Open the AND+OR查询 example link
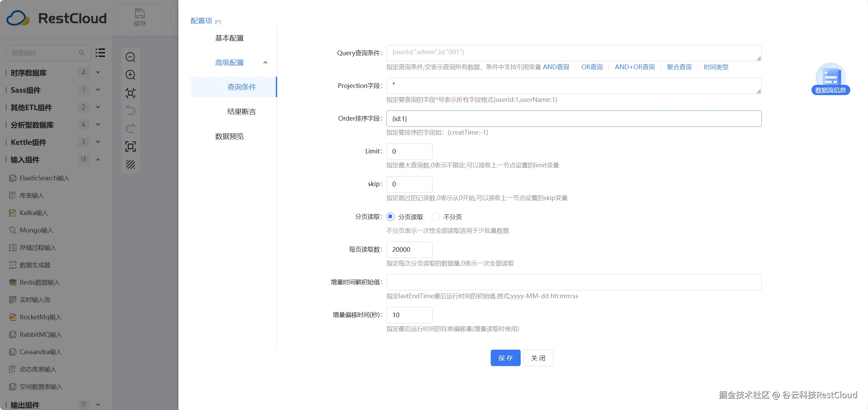 (x=635, y=67)
